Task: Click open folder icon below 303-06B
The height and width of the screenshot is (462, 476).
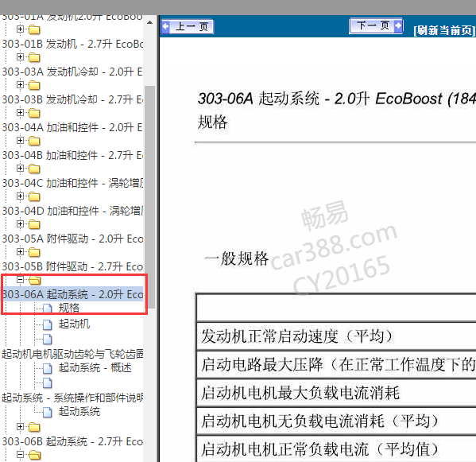Action: pos(35,455)
